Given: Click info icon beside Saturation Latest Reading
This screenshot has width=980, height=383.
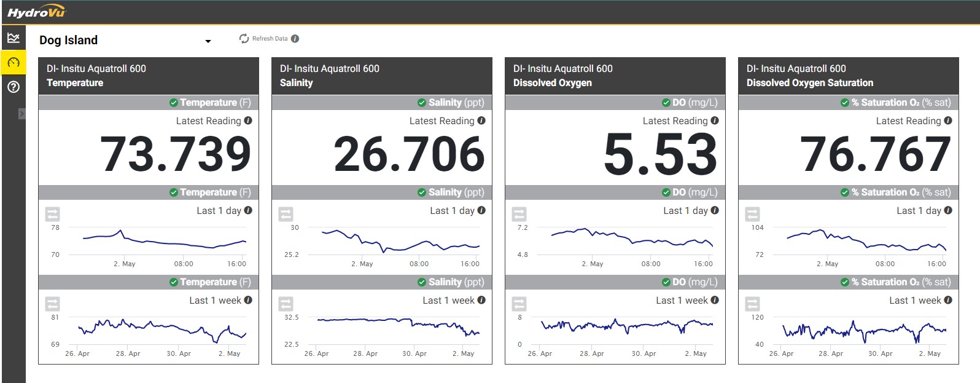Looking at the screenshot, I should pyautogui.click(x=948, y=120).
